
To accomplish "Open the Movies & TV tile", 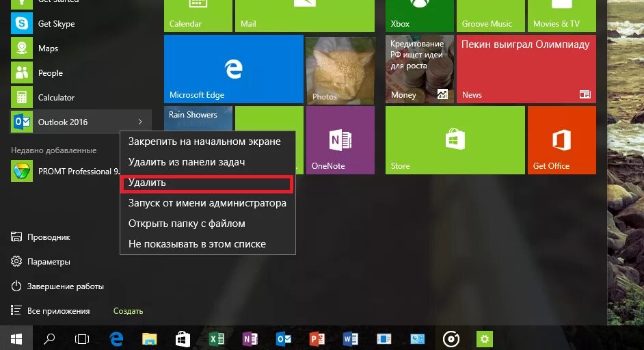I will coord(562,16).
